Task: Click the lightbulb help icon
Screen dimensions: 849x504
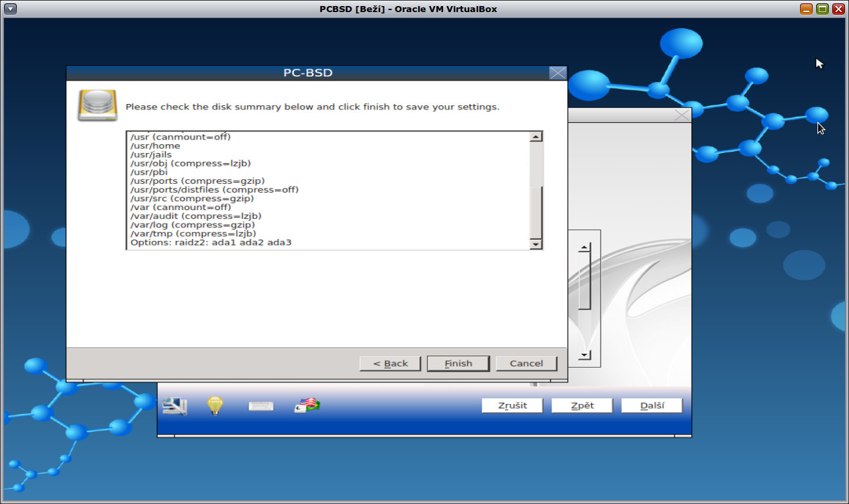Action: tap(215, 405)
